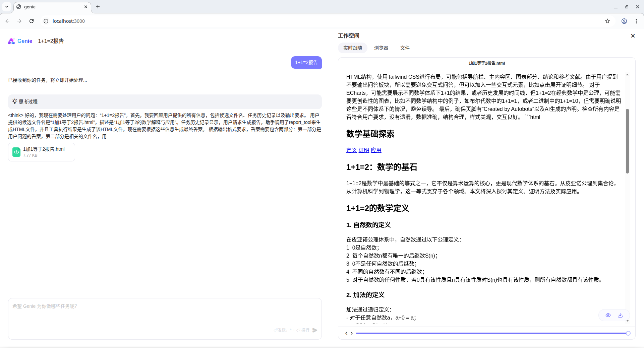The image size is (644, 348).
Task: Click the lightbulb icon next to 思考过程
Action: pyautogui.click(x=14, y=101)
